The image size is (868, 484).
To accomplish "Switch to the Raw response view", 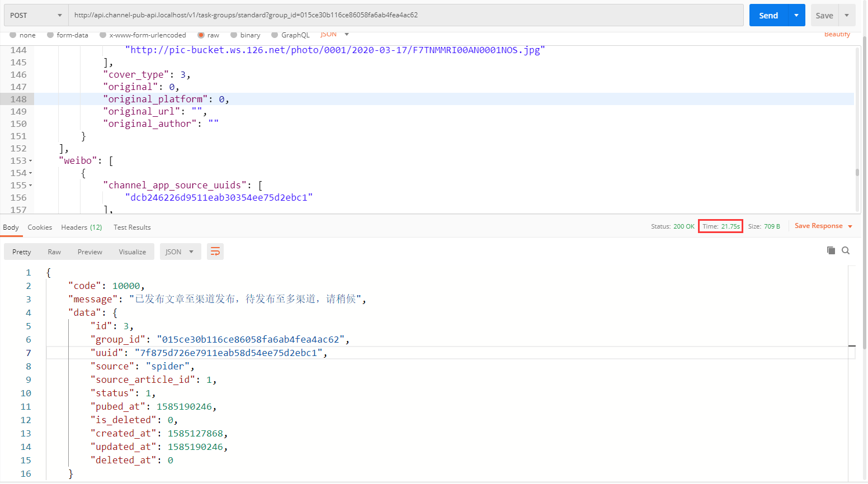I will coord(54,252).
